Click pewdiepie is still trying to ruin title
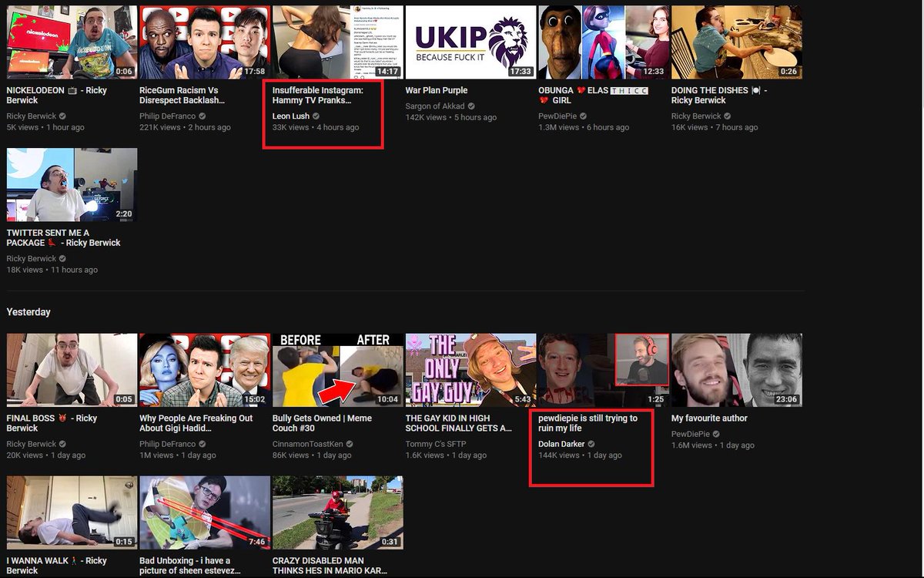This screenshot has height=578, width=924. coord(588,423)
